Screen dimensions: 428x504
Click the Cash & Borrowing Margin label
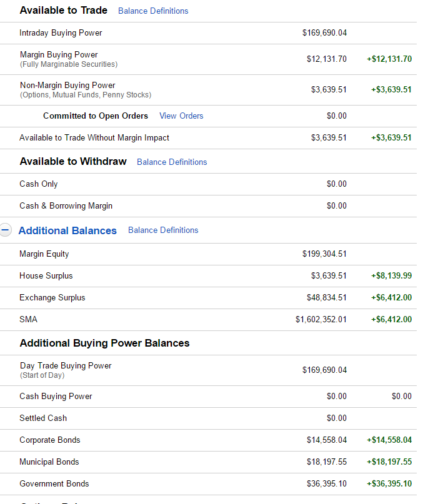(66, 205)
